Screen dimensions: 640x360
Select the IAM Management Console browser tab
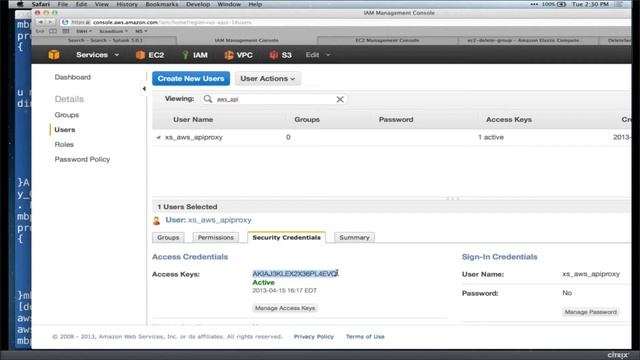[247, 40]
